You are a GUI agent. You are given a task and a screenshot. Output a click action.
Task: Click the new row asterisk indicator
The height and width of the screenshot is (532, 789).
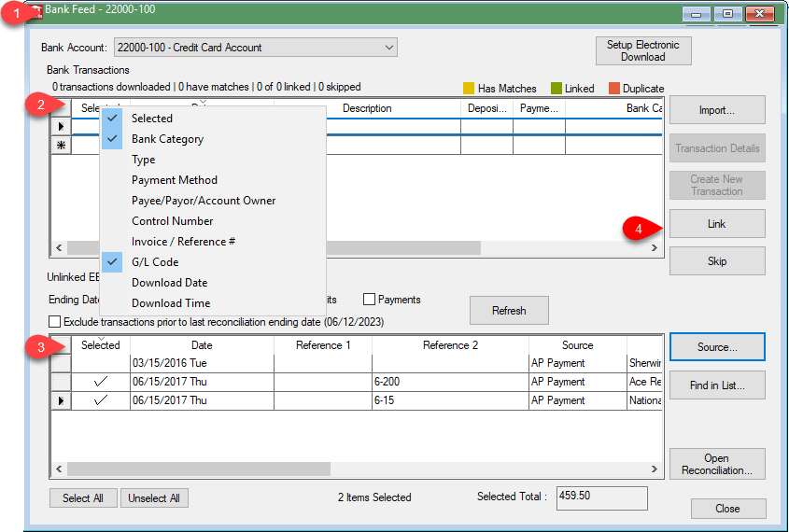(x=61, y=145)
